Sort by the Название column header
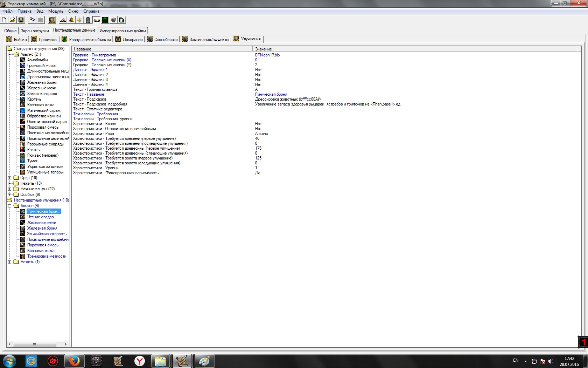 click(x=162, y=49)
